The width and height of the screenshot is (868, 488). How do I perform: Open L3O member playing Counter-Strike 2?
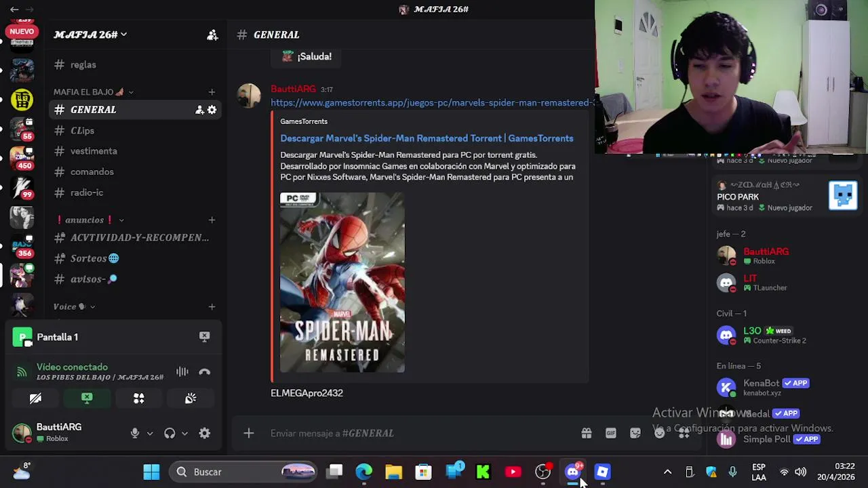[x=787, y=335]
